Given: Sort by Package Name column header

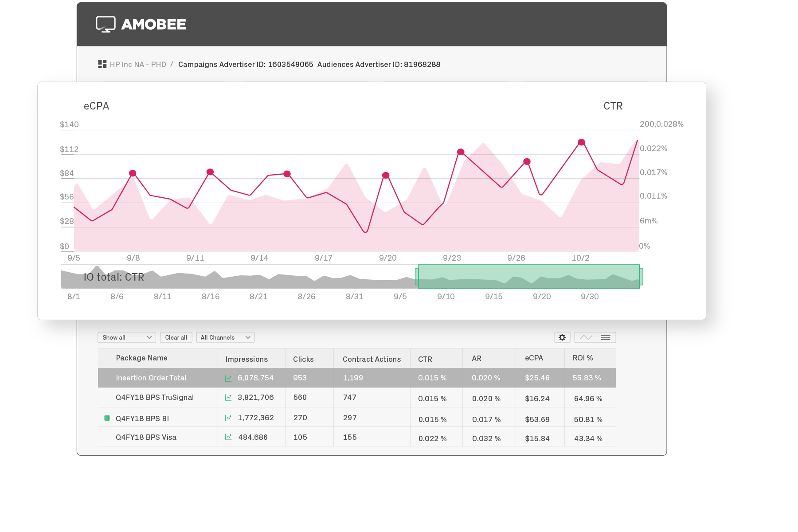Looking at the screenshot, I should coord(141,358).
